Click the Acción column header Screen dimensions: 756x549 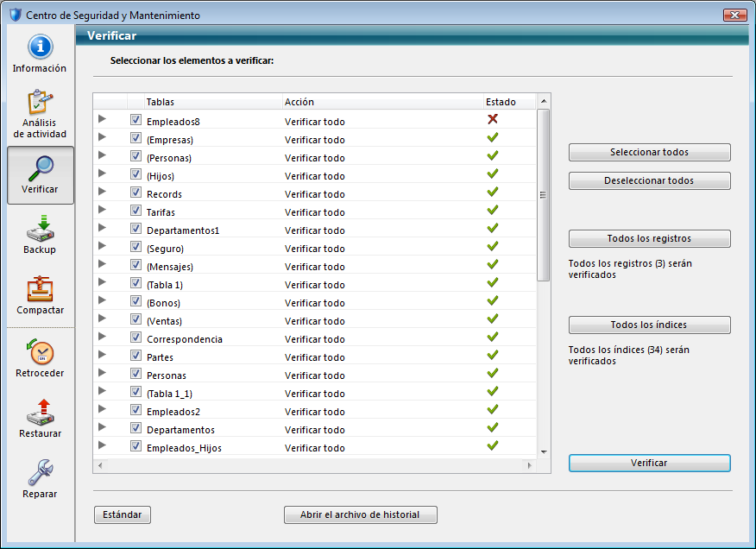pos(383,102)
